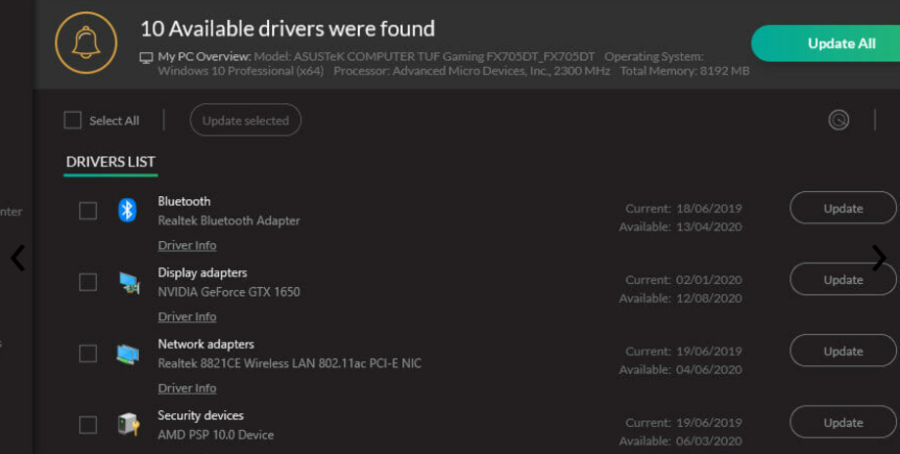Update the Realtek Wireless LAN network driver
The image size is (900, 454).
(842, 351)
